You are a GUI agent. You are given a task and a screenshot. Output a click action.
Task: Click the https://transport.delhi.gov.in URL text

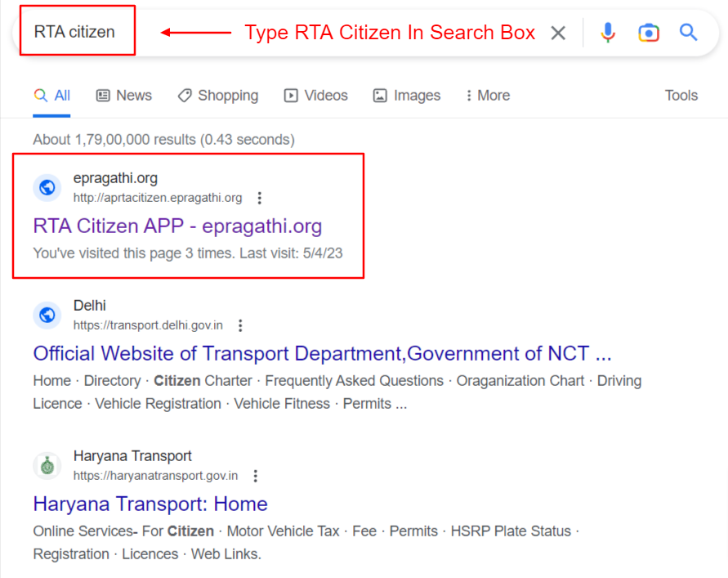point(148,325)
